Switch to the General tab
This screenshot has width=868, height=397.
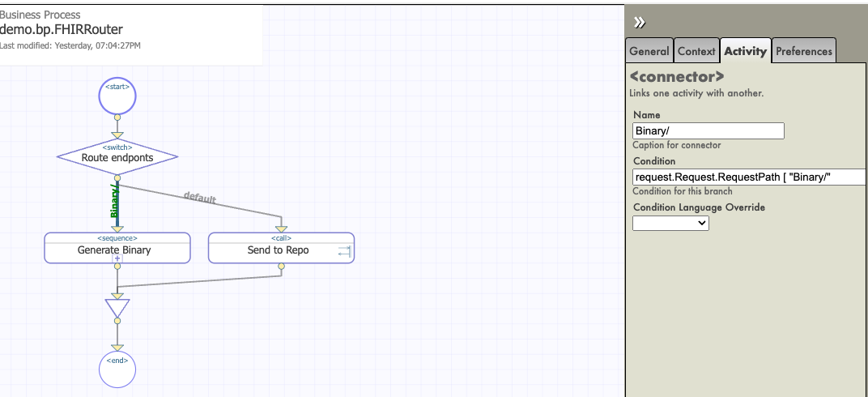649,51
